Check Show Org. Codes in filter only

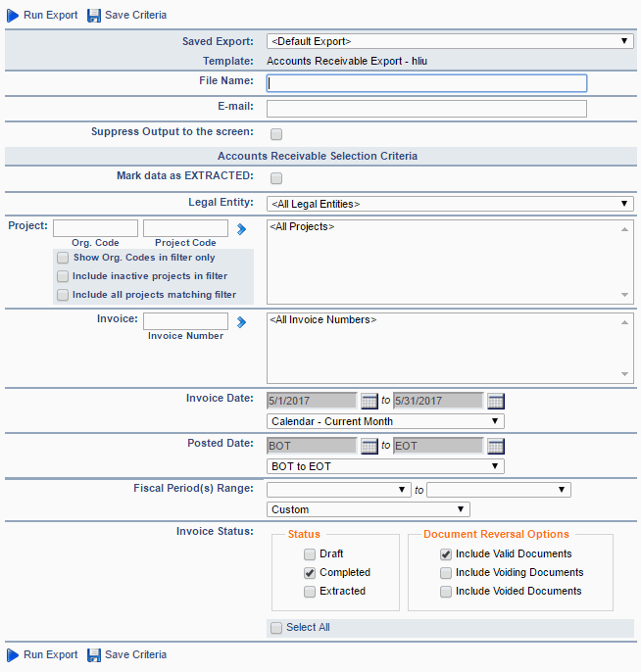click(63, 258)
